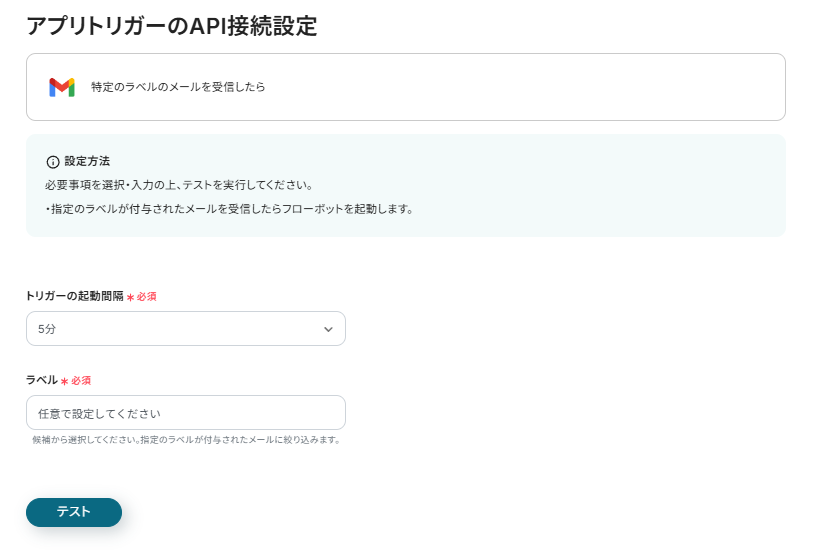Select the 特定のラベルのメールを受信したら trigger card
Screen dimensions: 824x555
[x=406, y=87]
